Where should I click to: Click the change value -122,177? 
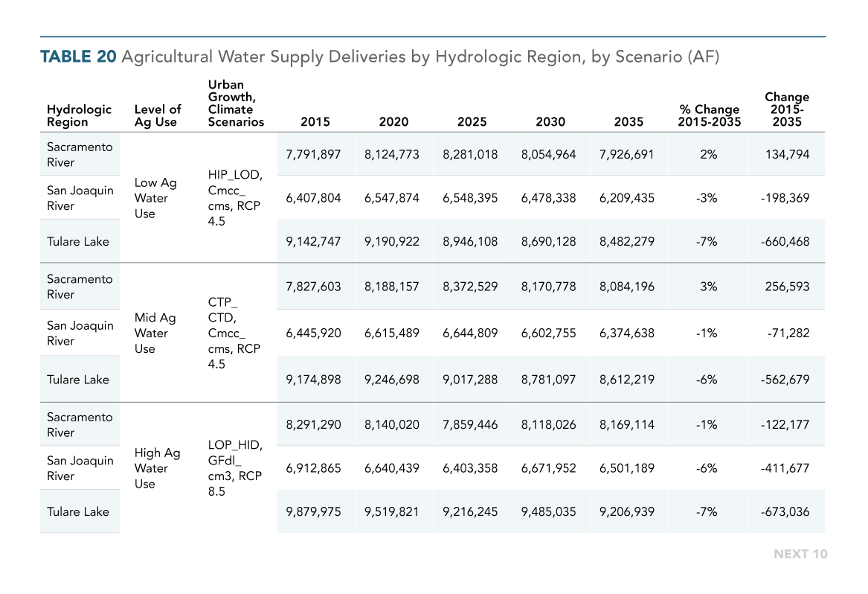[x=785, y=425]
